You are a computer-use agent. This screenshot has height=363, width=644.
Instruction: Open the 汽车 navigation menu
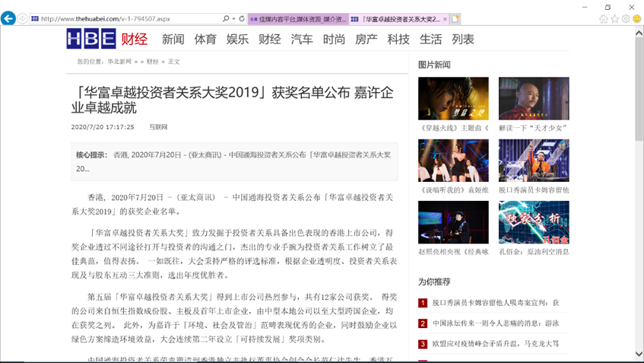tap(302, 40)
